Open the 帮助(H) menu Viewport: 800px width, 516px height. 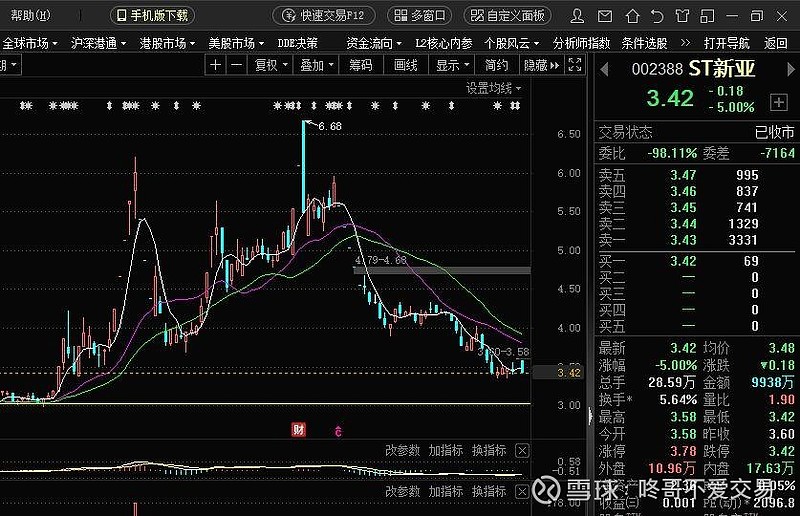coord(30,16)
